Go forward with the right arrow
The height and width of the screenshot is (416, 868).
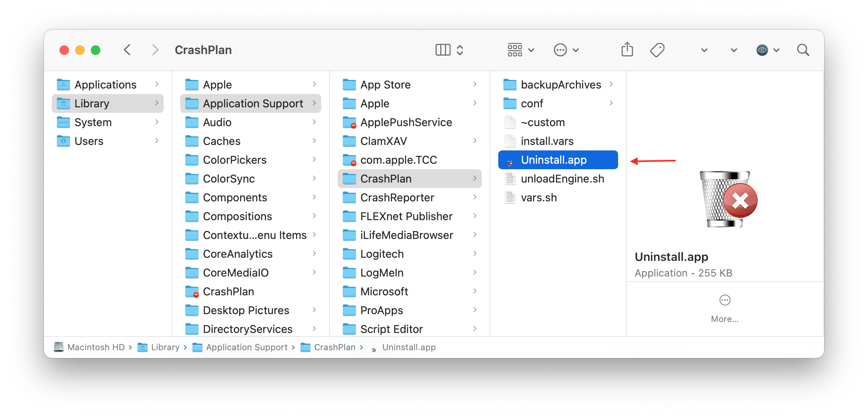pos(155,50)
